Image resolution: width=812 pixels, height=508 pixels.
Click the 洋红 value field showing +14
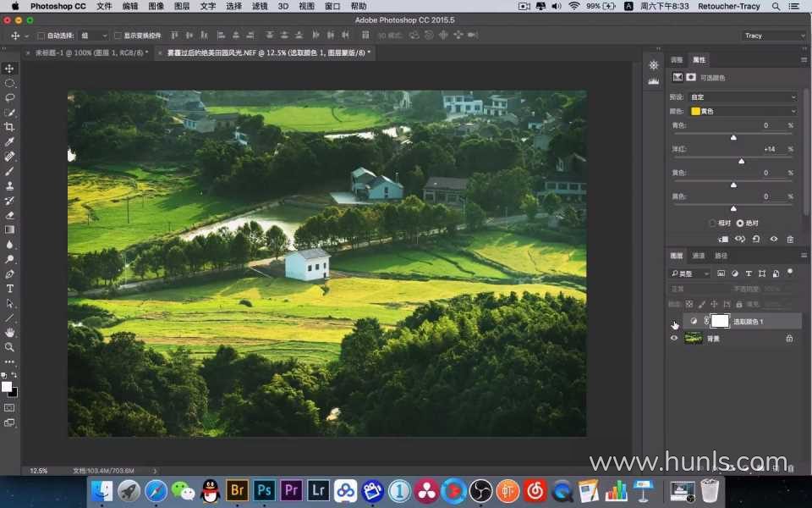[x=770, y=149]
